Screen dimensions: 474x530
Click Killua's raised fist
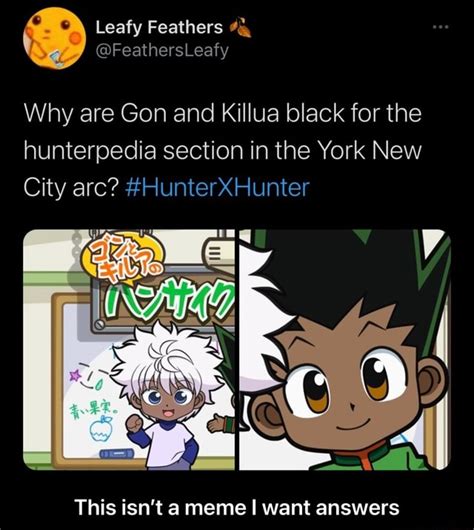(x=134, y=423)
